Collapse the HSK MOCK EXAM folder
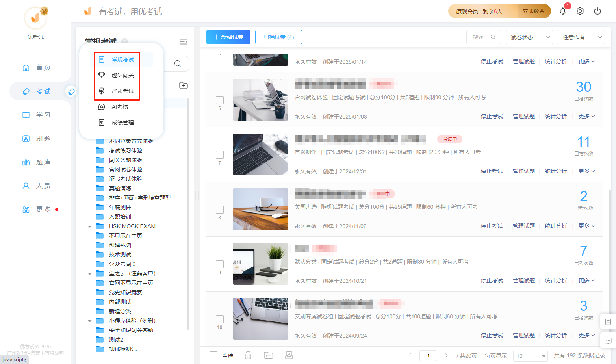This screenshot has height=364, width=616. point(90,227)
